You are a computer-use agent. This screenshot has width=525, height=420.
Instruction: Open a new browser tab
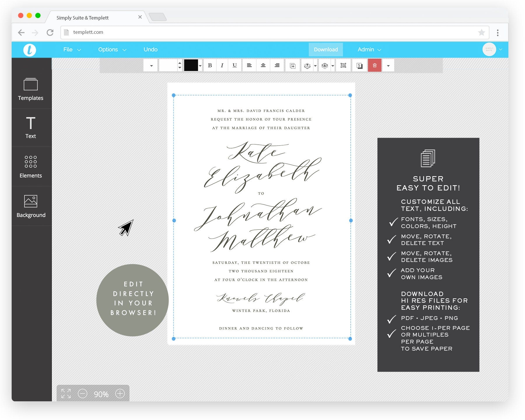point(157,17)
